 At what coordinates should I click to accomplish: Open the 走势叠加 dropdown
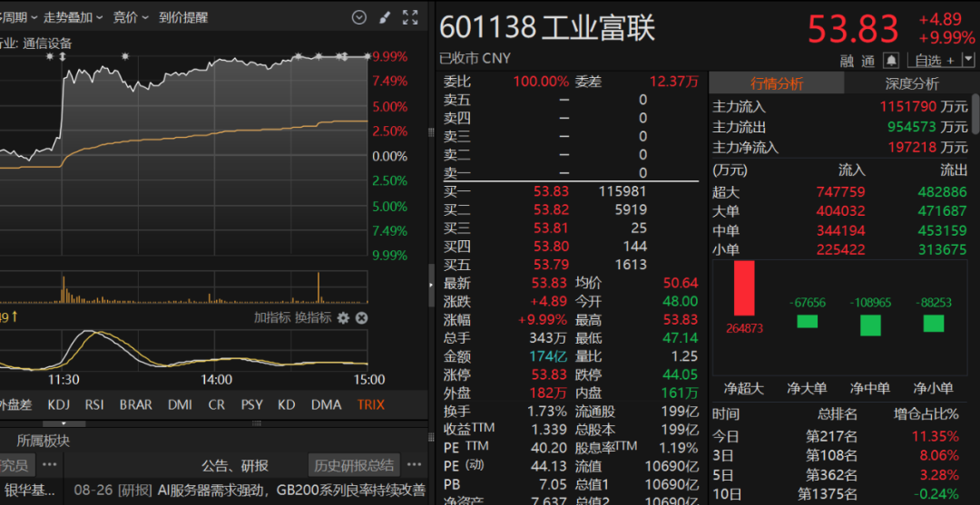click(73, 17)
